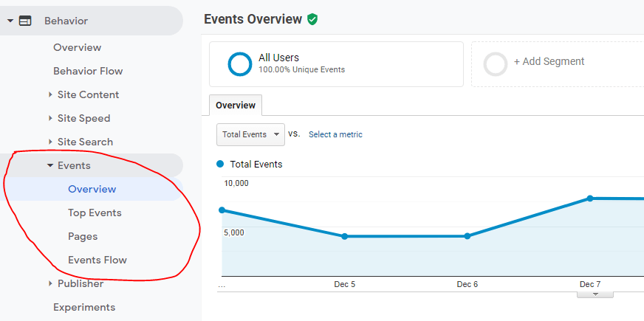
Task: Collapse the Behavior section arrow
Action: click(10, 21)
